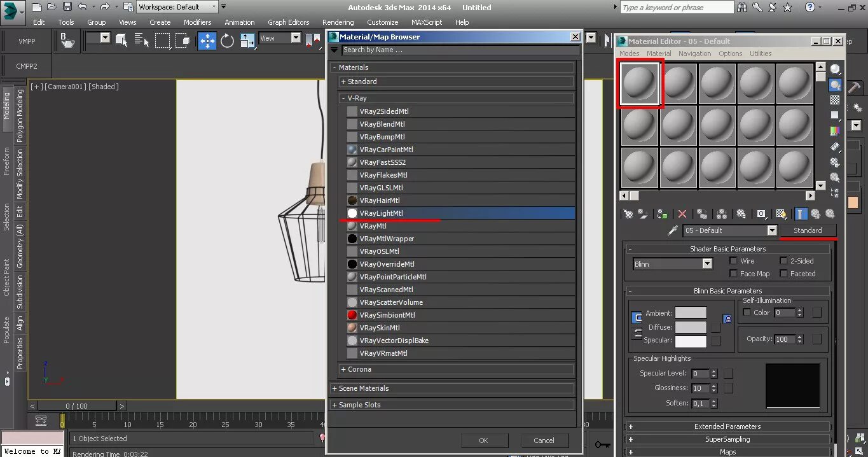
Task: Open the Rendering menu
Action: click(x=338, y=22)
